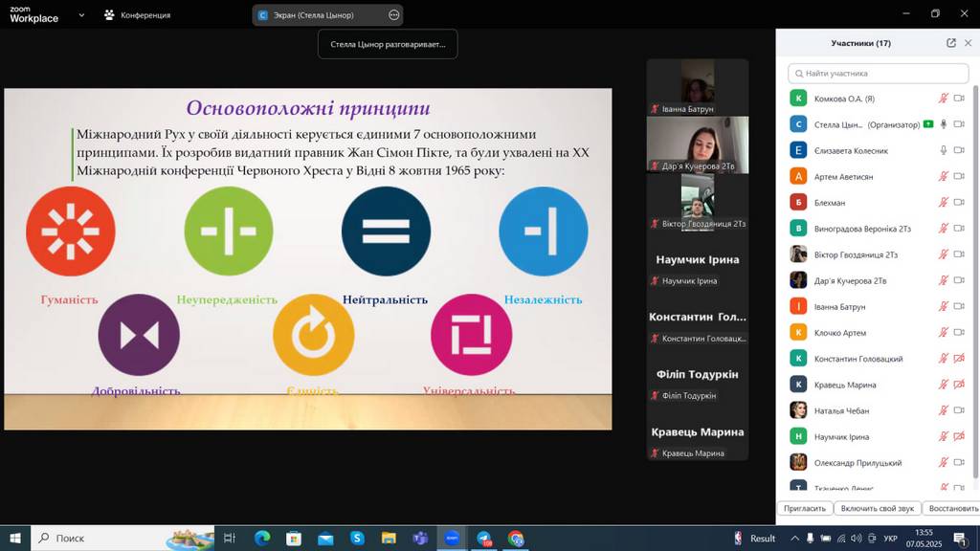The height and width of the screenshot is (551, 980).
Task: Click camera icon for Комкова О.А.
Action: (x=959, y=99)
